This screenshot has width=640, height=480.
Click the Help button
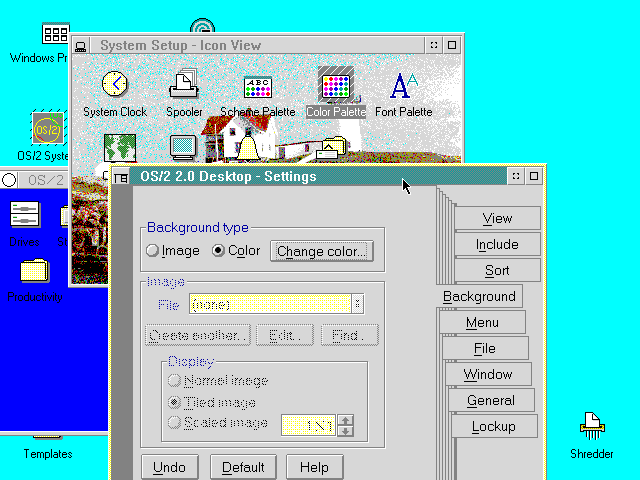[315, 467]
